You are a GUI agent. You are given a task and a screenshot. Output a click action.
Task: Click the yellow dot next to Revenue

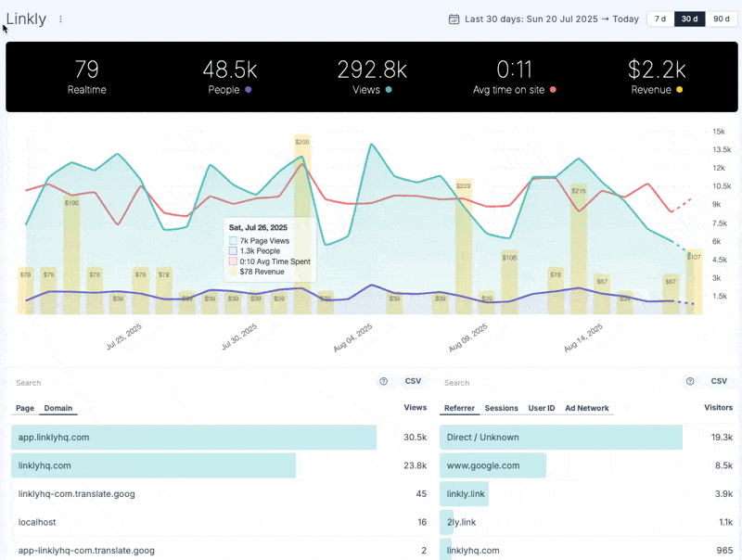(x=680, y=90)
